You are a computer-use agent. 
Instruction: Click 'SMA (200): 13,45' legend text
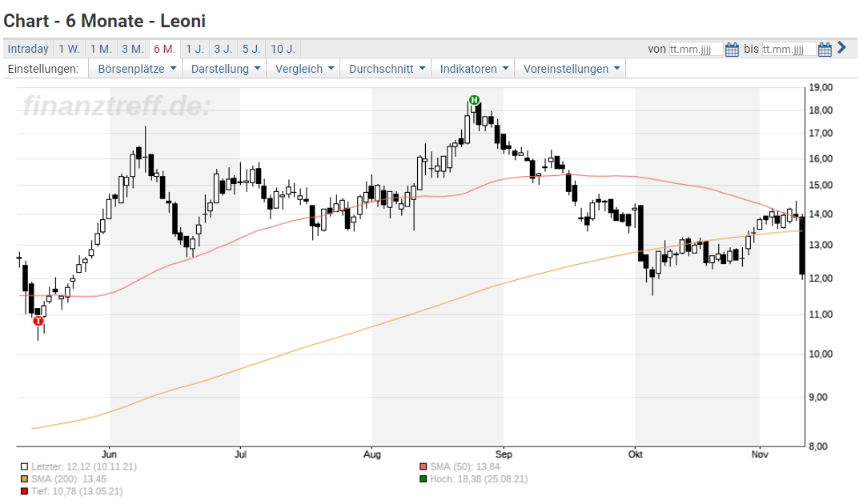click(x=69, y=478)
